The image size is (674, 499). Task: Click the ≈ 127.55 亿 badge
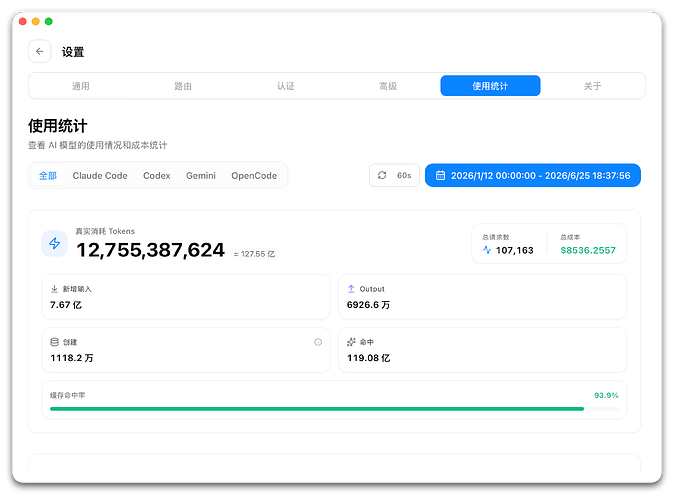tap(254, 254)
